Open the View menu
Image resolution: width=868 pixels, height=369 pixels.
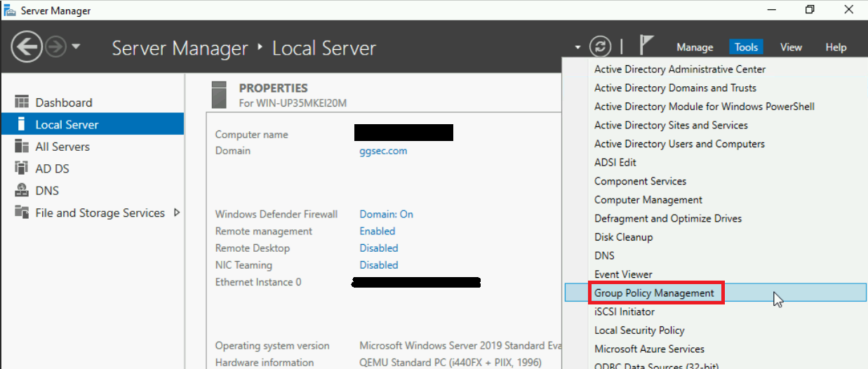[x=791, y=48]
